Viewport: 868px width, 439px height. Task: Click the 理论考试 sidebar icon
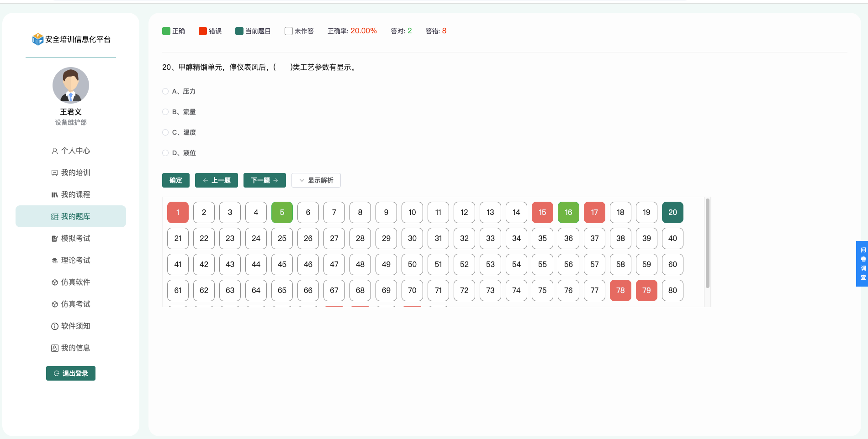coord(54,261)
